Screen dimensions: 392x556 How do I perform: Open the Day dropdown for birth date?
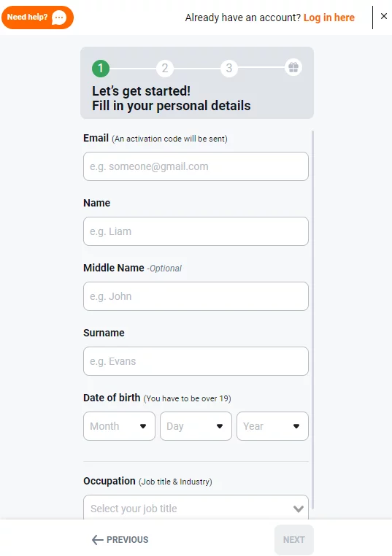click(196, 426)
